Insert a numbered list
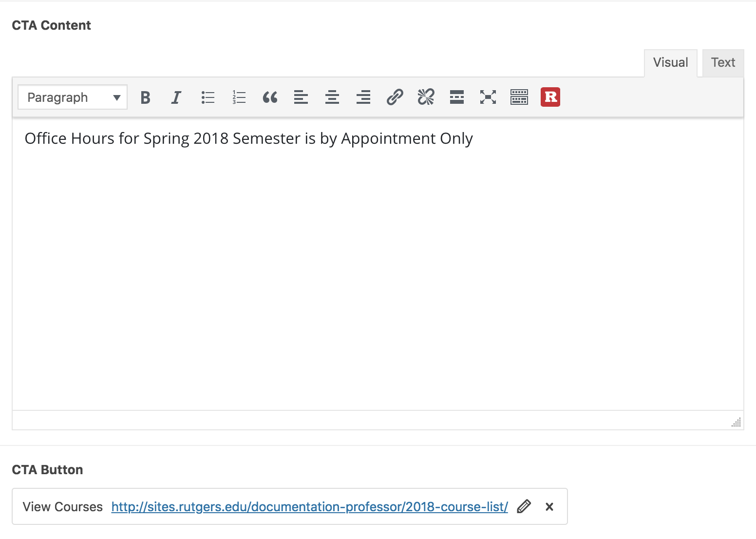Viewport: 756px width, 539px height. click(239, 97)
